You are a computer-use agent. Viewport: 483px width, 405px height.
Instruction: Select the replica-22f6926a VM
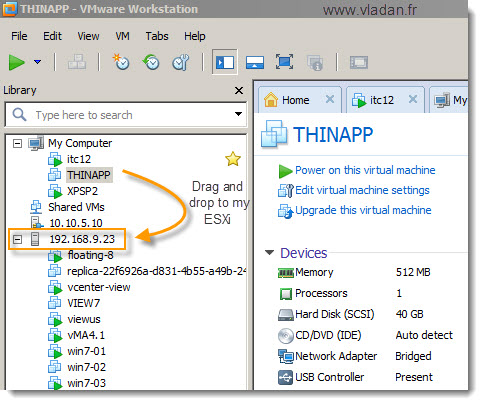pos(156,271)
